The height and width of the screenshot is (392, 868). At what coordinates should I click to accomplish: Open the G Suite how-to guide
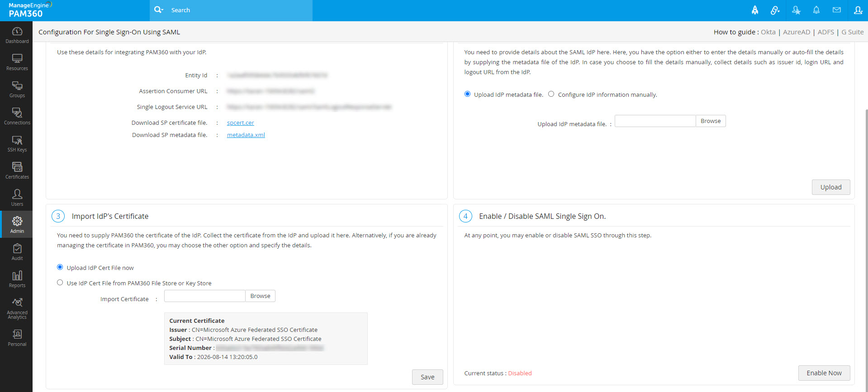click(853, 32)
